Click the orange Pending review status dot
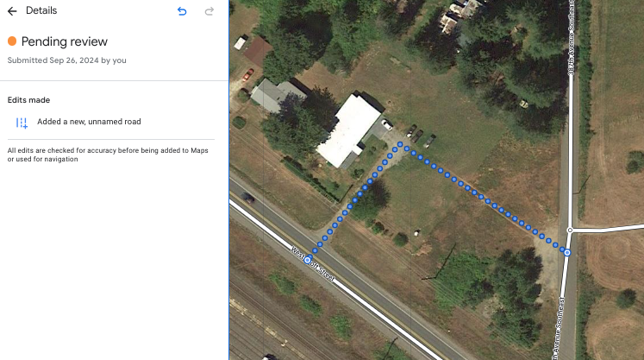Image resolution: width=644 pixels, height=360 pixels. [x=12, y=41]
